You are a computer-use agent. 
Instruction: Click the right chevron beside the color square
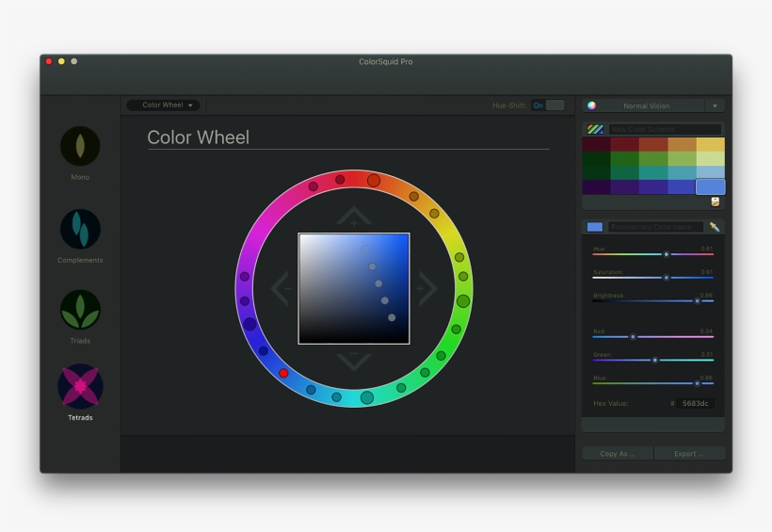426,289
